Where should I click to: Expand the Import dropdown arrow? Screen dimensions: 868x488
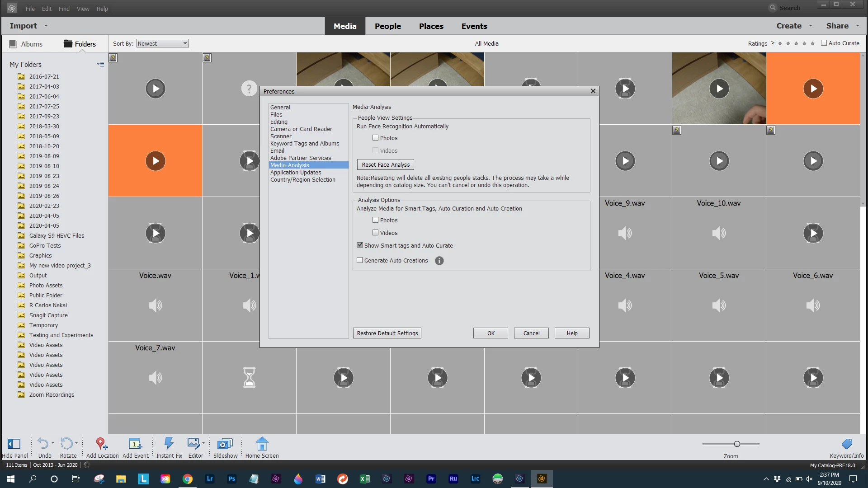click(x=46, y=26)
